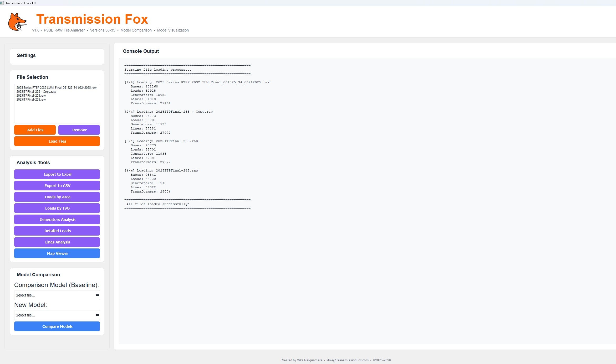This screenshot has width=616, height=364.
Task: Click the small title bar app icon
Action: point(2,3)
